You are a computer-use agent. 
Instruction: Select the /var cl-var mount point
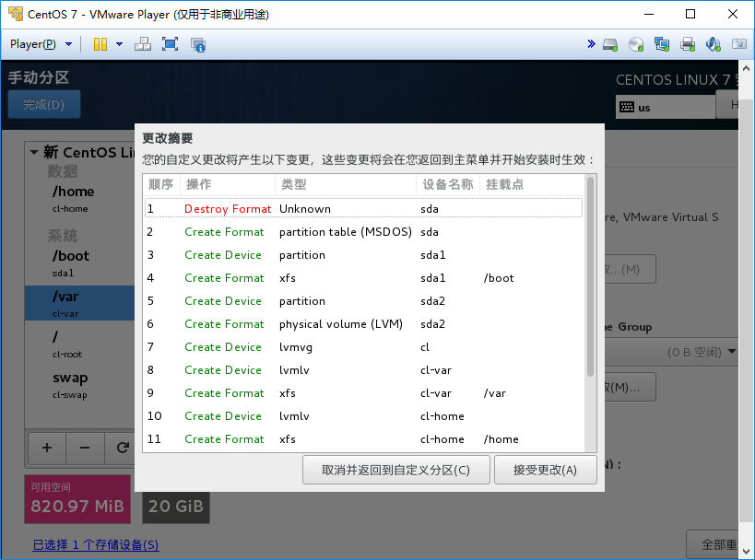pos(80,304)
